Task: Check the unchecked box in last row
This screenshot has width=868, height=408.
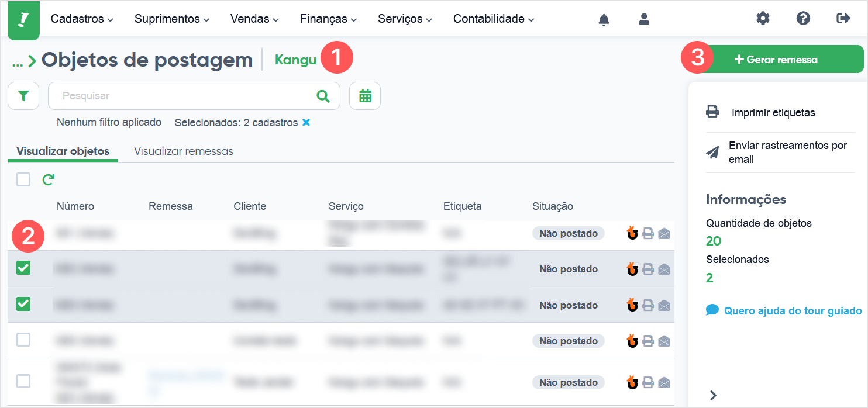Action: point(23,381)
